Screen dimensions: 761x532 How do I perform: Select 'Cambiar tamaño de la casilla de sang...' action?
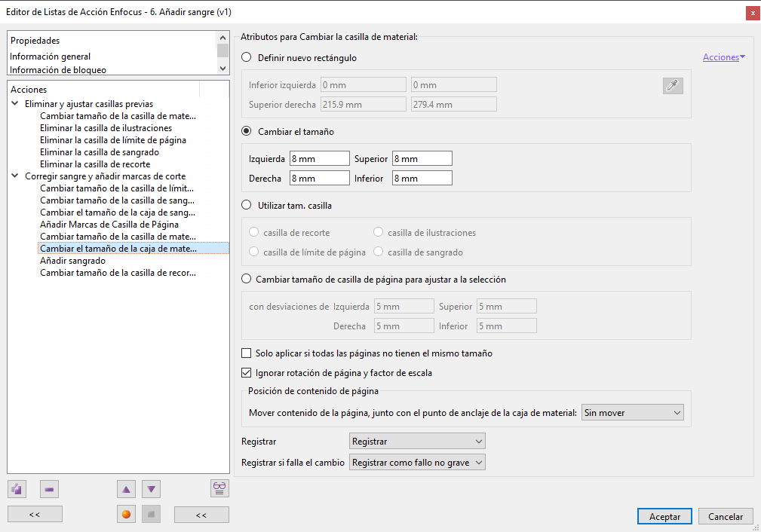pyautogui.click(x=118, y=200)
